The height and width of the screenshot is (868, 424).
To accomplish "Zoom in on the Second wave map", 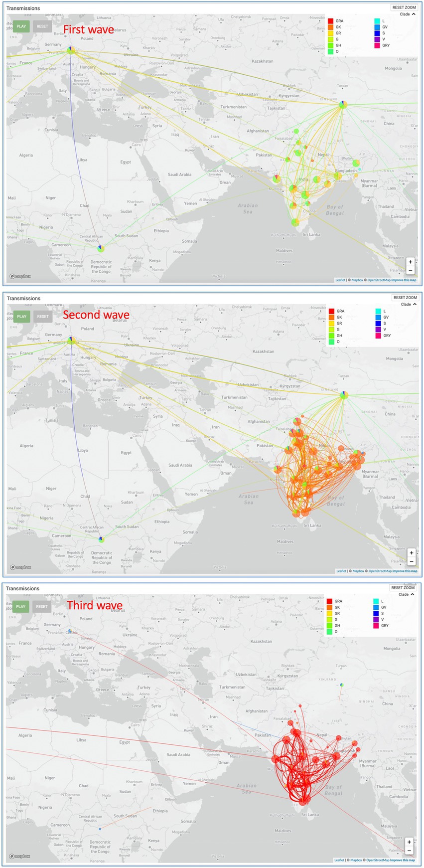I will (412, 553).
